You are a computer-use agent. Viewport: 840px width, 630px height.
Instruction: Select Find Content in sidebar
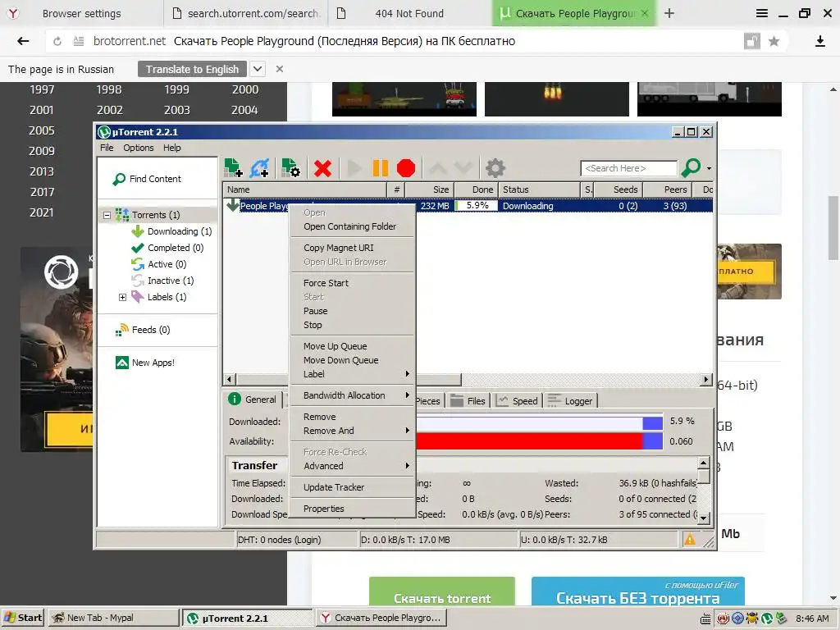tap(148, 179)
